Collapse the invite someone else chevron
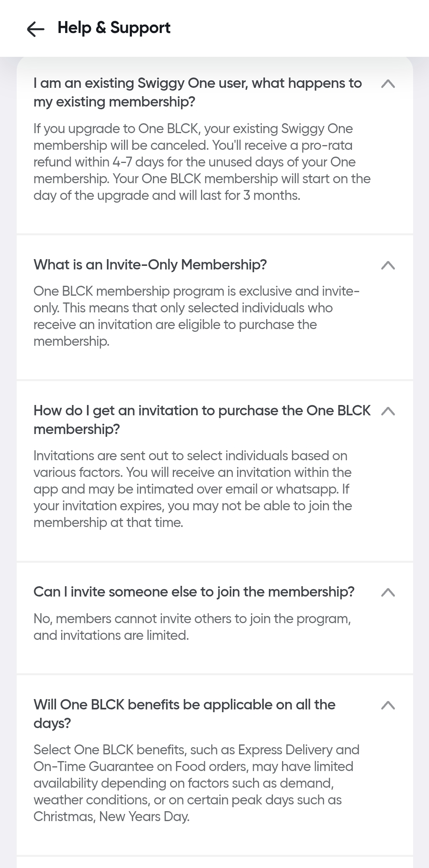 pyautogui.click(x=388, y=592)
